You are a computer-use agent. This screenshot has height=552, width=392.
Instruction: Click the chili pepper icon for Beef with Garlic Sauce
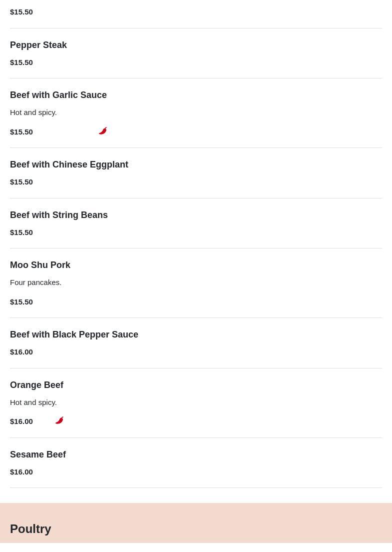103,131
